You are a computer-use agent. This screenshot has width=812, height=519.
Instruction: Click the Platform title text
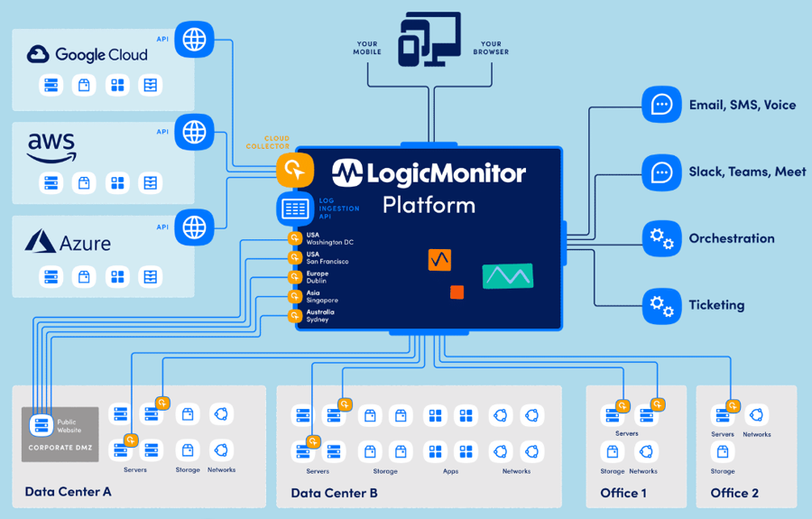(429, 205)
